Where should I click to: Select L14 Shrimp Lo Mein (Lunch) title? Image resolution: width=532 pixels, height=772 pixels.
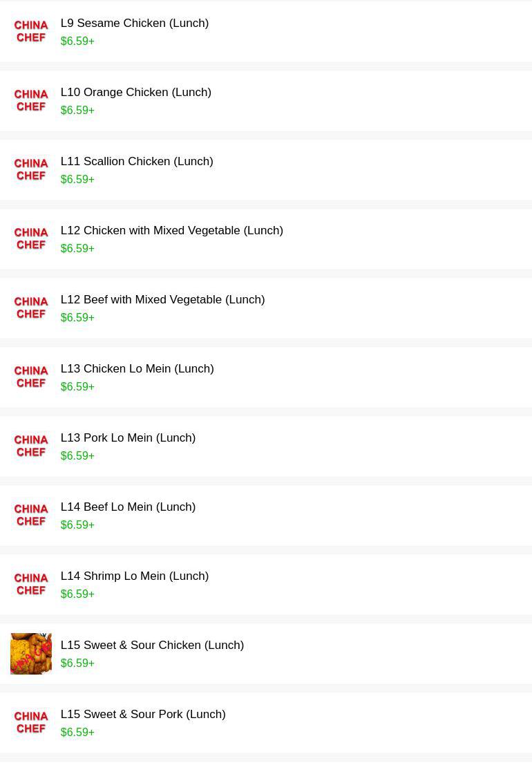click(135, 576)
